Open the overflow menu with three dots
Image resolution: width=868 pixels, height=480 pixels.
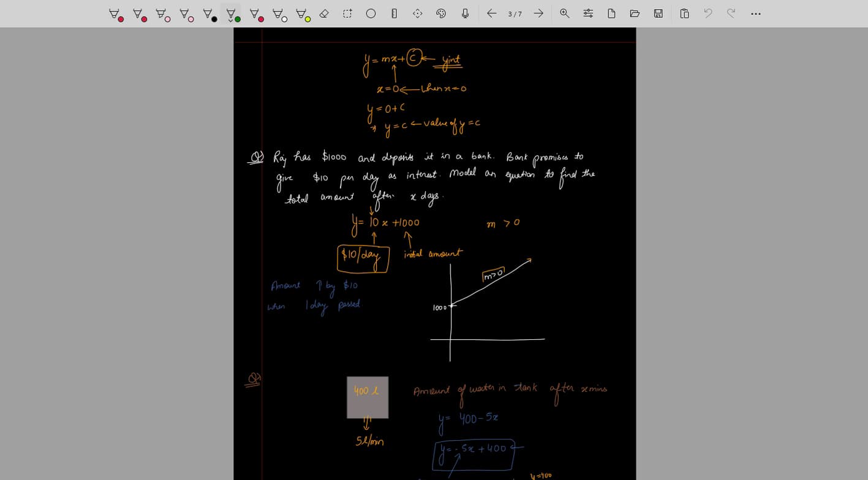[756, 13]
